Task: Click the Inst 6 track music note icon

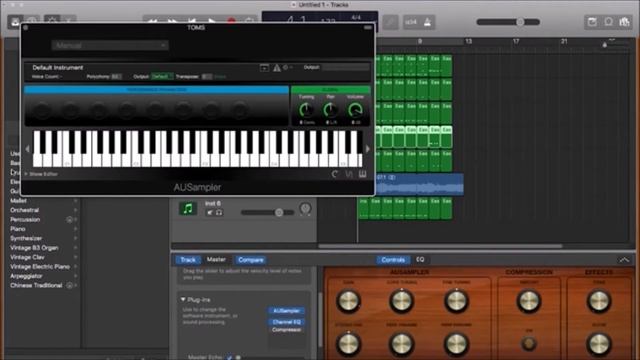Action: (188, 209)
